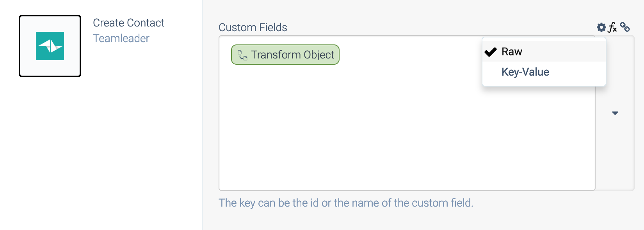
Task: Click the Custom Fields label
Action: point(253,27)
